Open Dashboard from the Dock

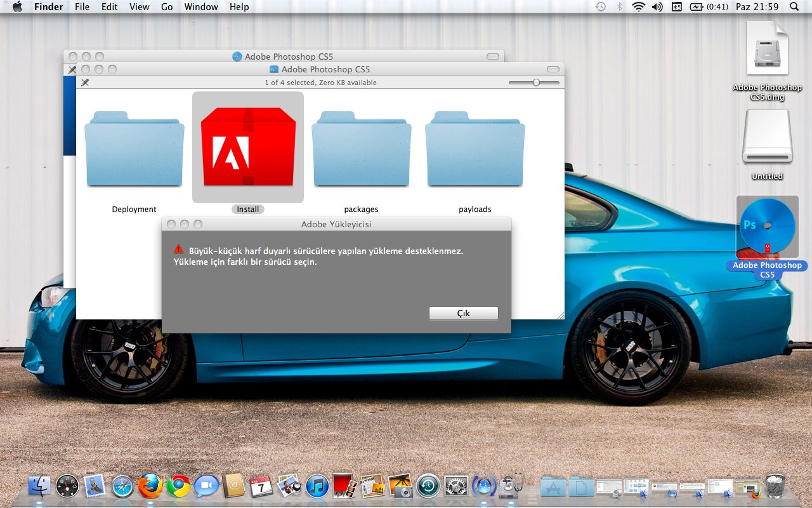tap(67, 486)
